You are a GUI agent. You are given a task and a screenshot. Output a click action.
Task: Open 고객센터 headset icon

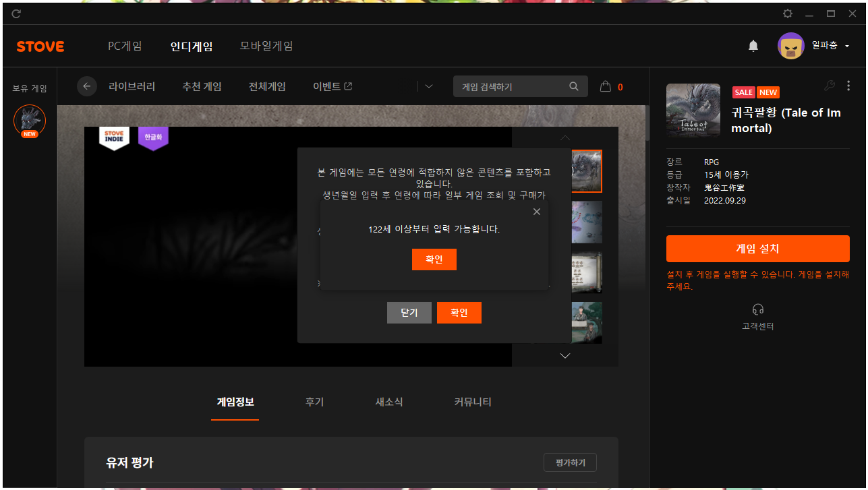757,309
